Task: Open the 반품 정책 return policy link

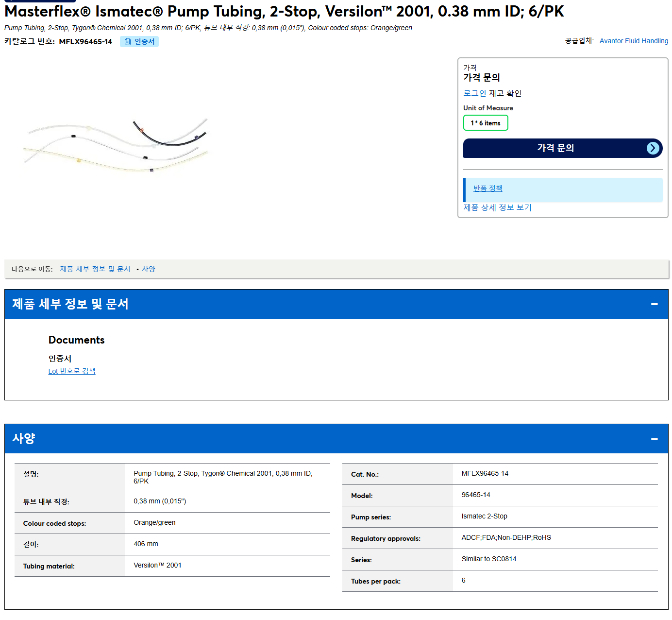Action: pyautogui.click(x=487, y=189)
